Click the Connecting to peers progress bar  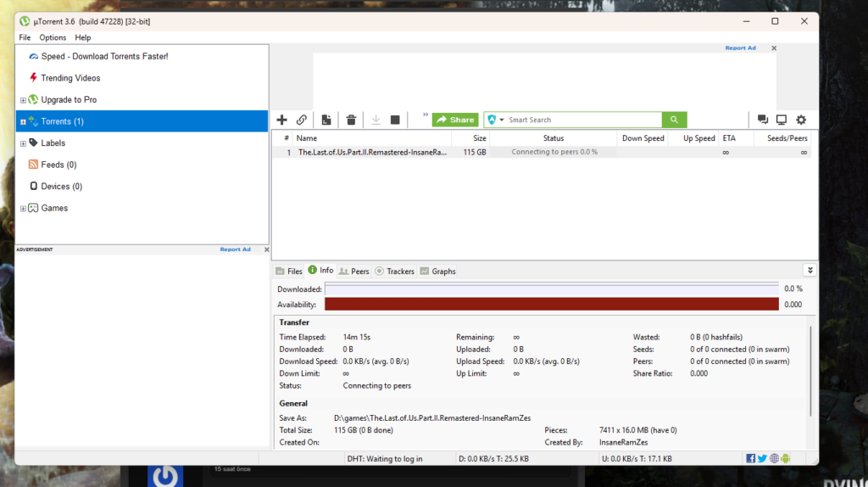[554, 152]
